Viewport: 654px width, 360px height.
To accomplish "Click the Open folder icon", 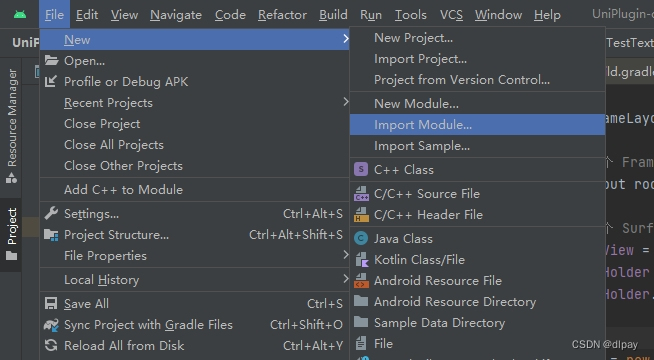I will tap(51, 60).
